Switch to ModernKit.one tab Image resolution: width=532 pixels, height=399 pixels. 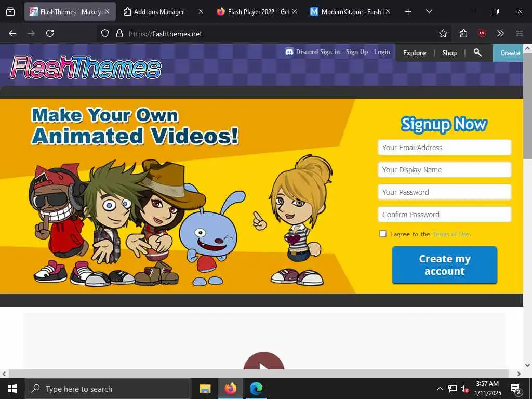coord(351,12)
